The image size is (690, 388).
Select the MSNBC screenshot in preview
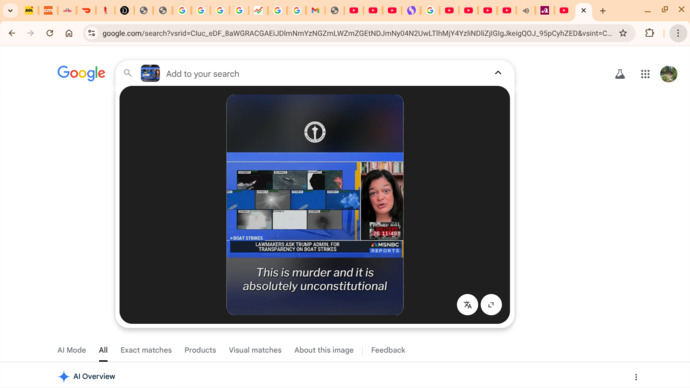click(315, 205)
